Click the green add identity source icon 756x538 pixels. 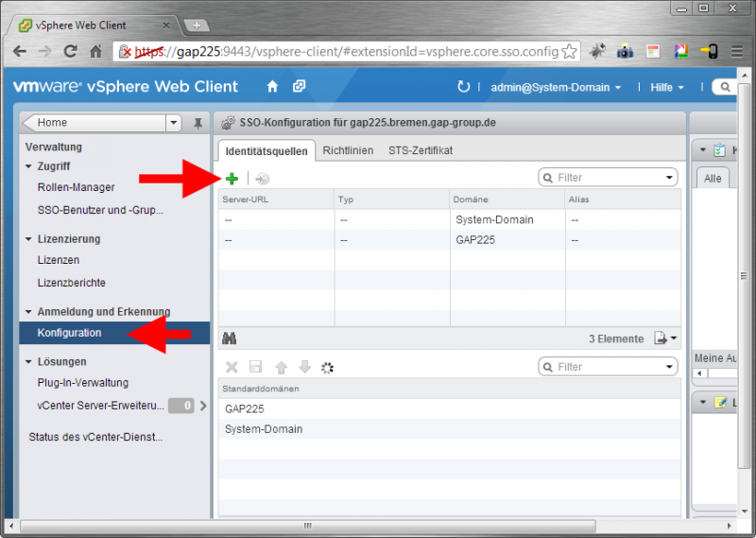(x=232, y=178)
